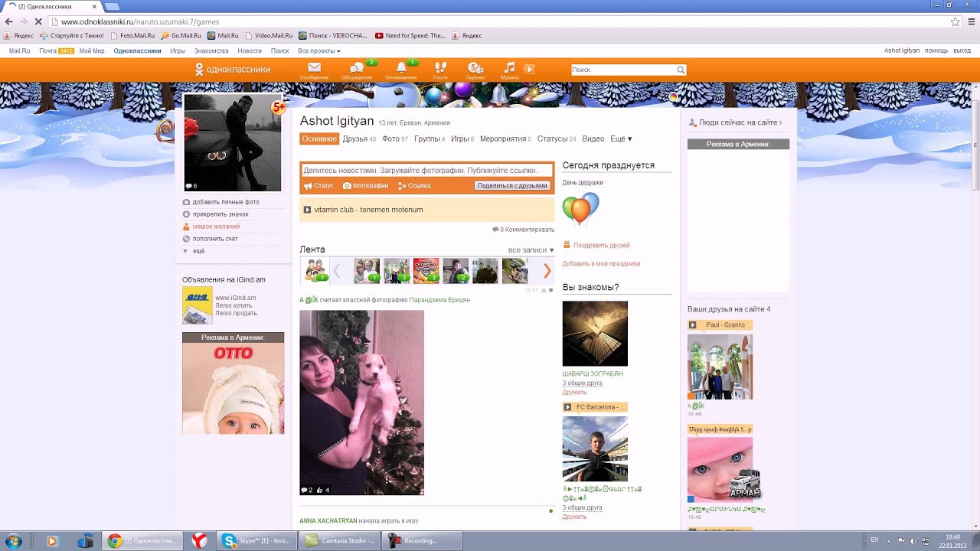The height and width of the screenshot is (551, 980).
Task: Click into the status input field
Action: [x=426, y=171]
